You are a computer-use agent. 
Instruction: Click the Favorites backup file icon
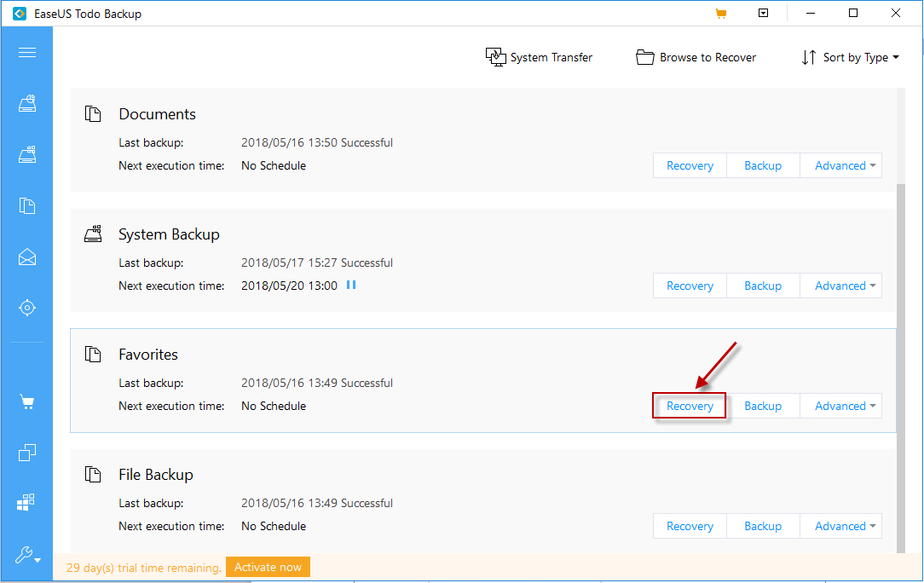tap(93, 355)
